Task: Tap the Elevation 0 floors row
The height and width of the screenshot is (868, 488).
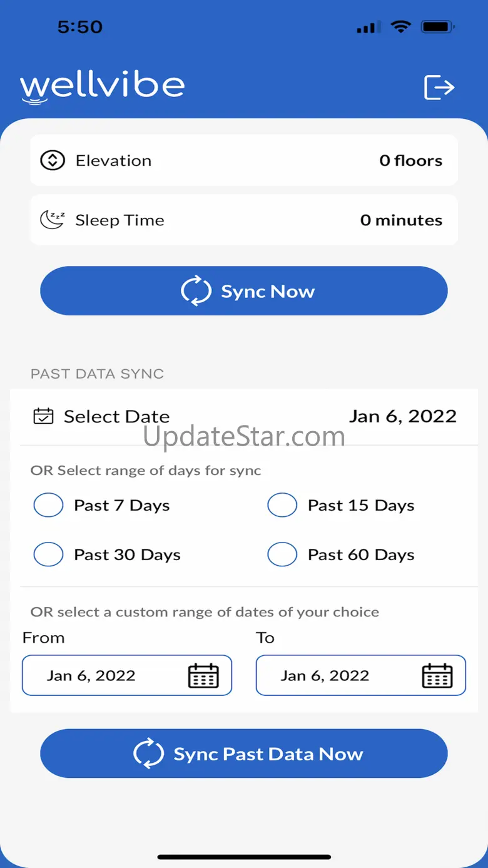Action: click(244, 161)
